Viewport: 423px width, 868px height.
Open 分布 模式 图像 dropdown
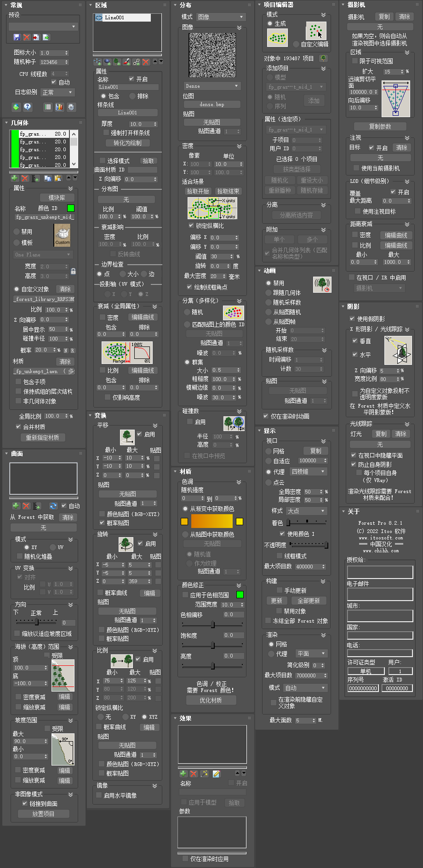click(x=221, y=17)
